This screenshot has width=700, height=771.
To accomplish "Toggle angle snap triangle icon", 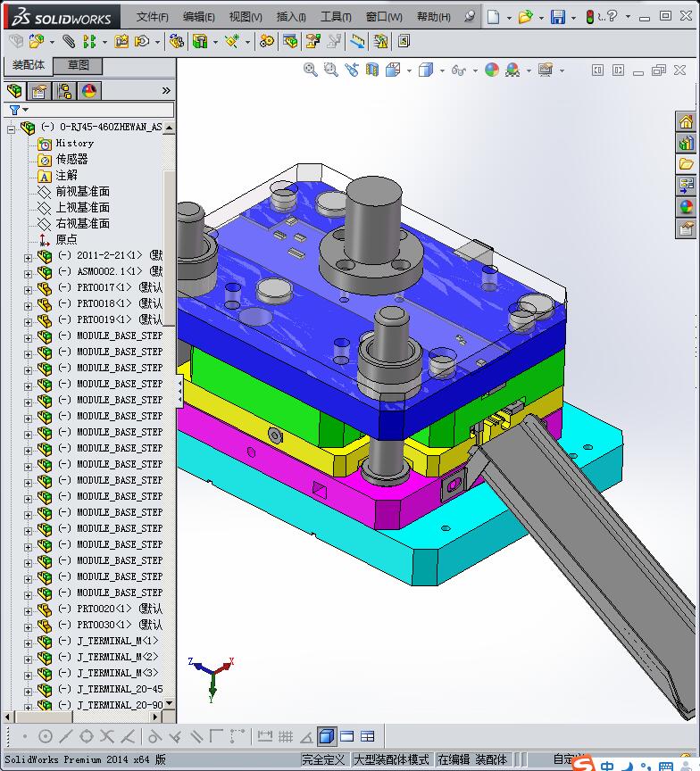I will point(306,736).
